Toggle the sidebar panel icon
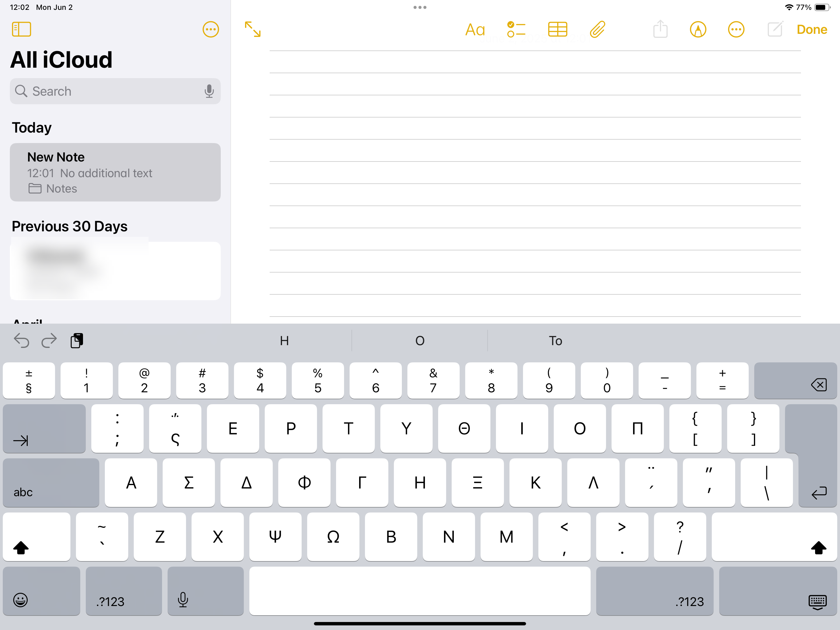 21,29
